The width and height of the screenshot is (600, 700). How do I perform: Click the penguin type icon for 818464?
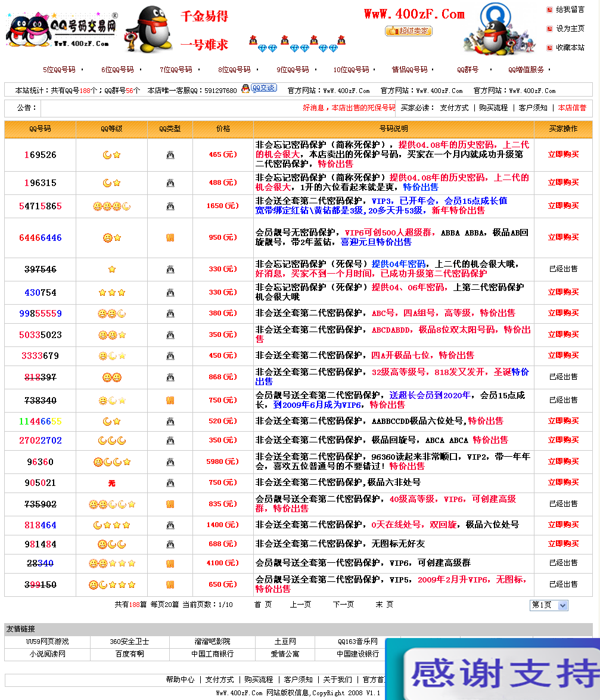point(170,525)
